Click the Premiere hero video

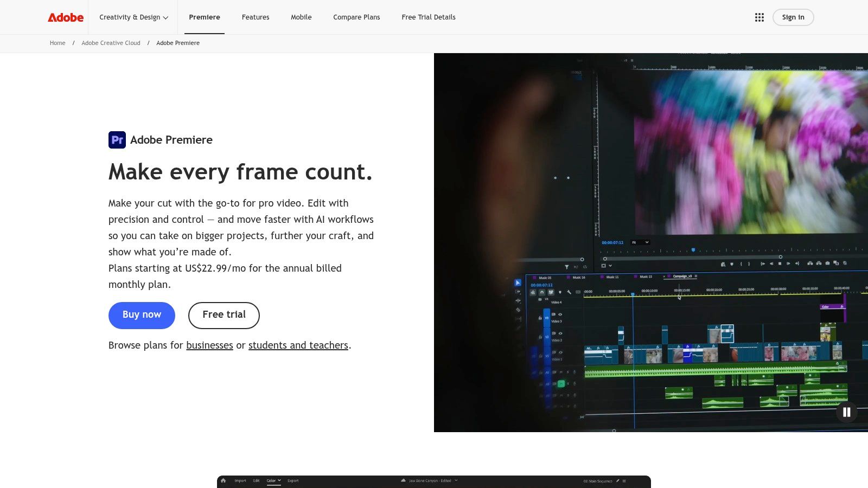651,242
